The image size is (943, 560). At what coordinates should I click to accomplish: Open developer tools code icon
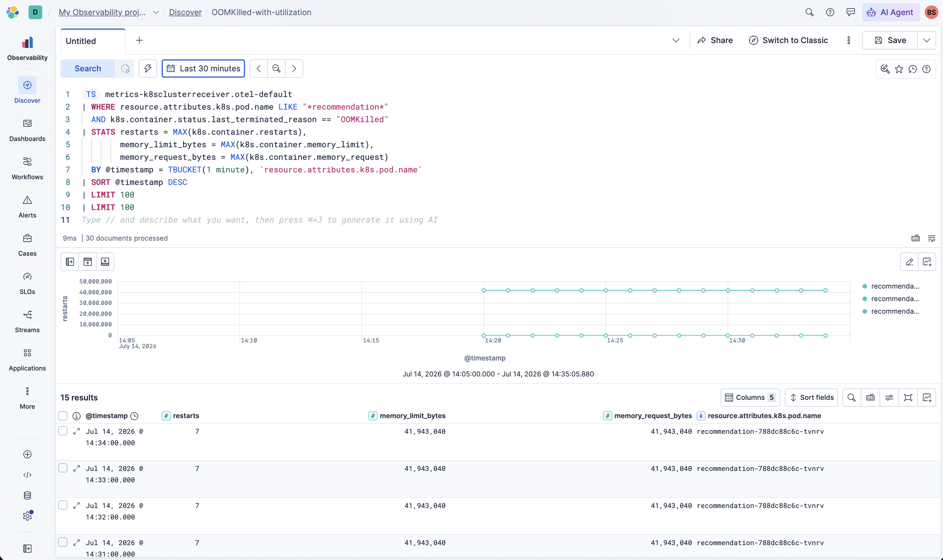click(27, 475)
